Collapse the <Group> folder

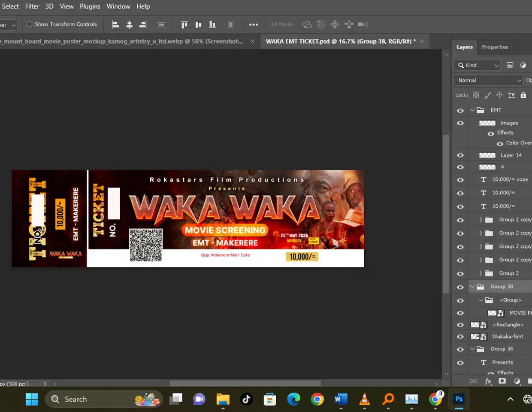[x=481, y=300]
